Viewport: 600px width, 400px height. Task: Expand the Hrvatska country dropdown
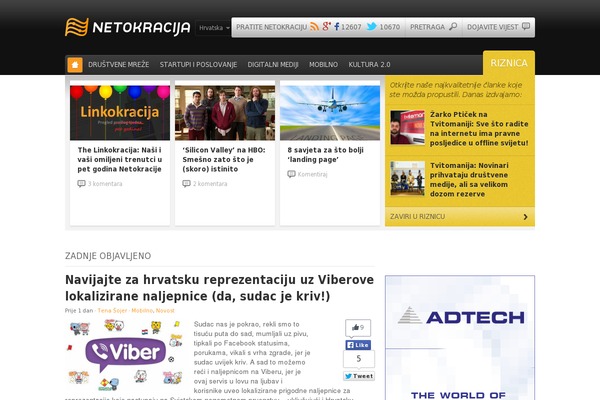[x=214, y=28]
